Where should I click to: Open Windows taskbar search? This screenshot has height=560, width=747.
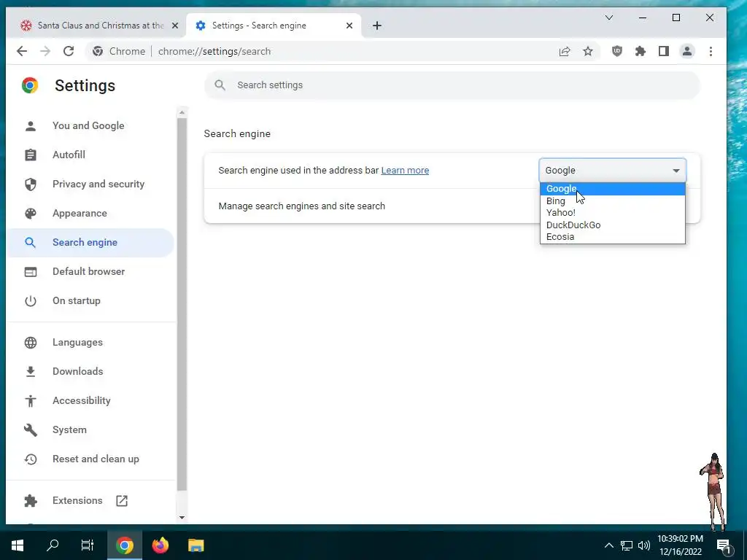pyautogui.click(x=53, y=545)
